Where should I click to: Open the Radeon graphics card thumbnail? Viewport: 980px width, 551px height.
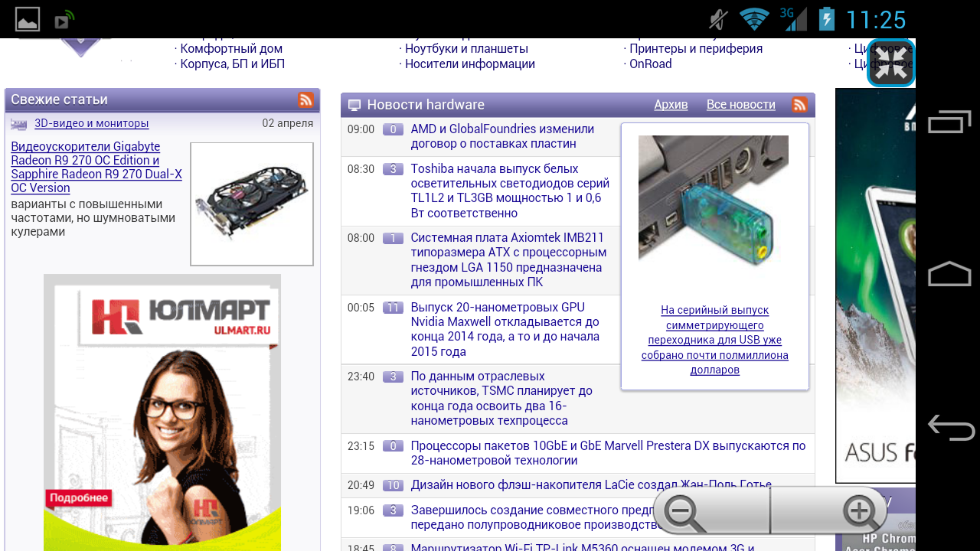(252, 204)
